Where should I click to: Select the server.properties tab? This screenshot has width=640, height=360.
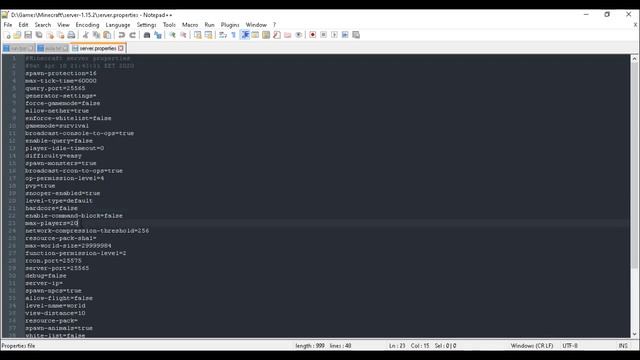[x=98, y=48]
